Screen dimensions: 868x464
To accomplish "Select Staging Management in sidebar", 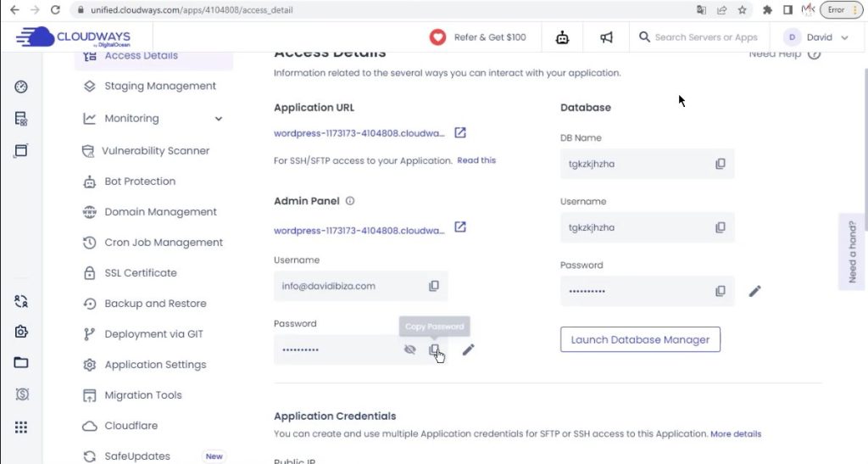I will (159, 87).
